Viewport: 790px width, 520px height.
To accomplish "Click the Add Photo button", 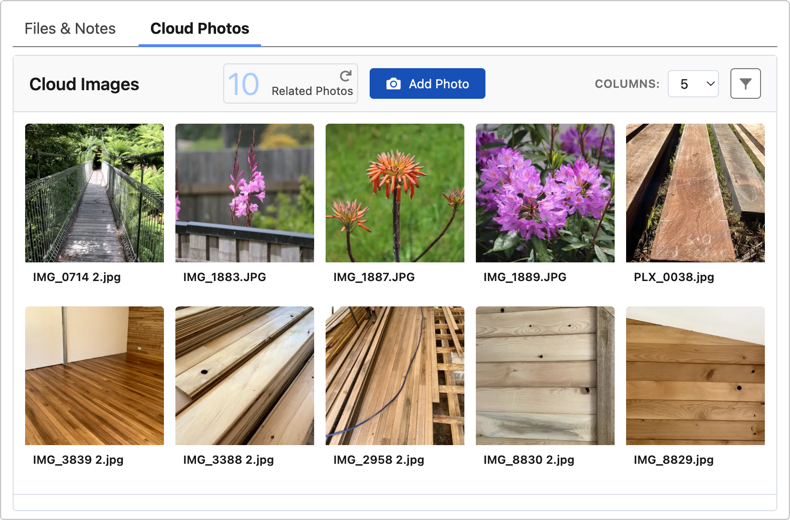I will 427,84.
